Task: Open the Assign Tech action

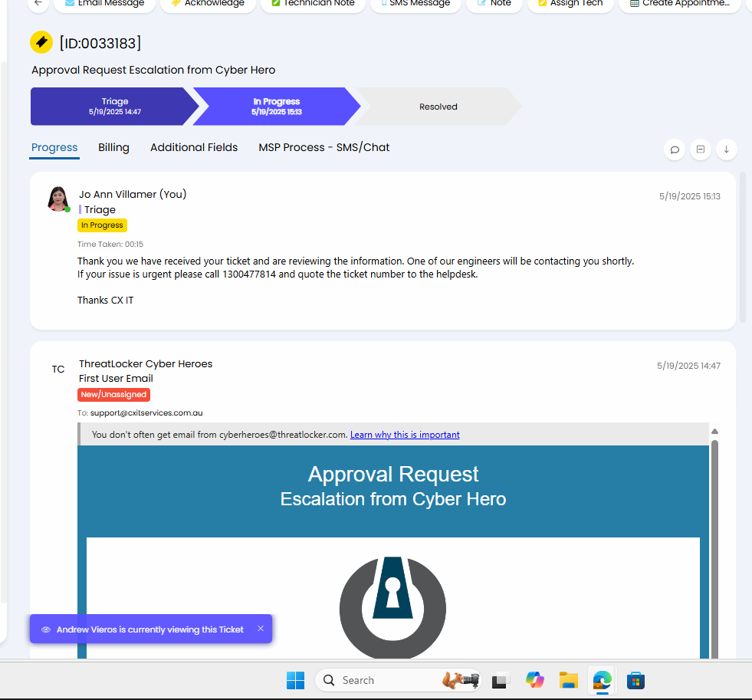Action: click(570, 3)
